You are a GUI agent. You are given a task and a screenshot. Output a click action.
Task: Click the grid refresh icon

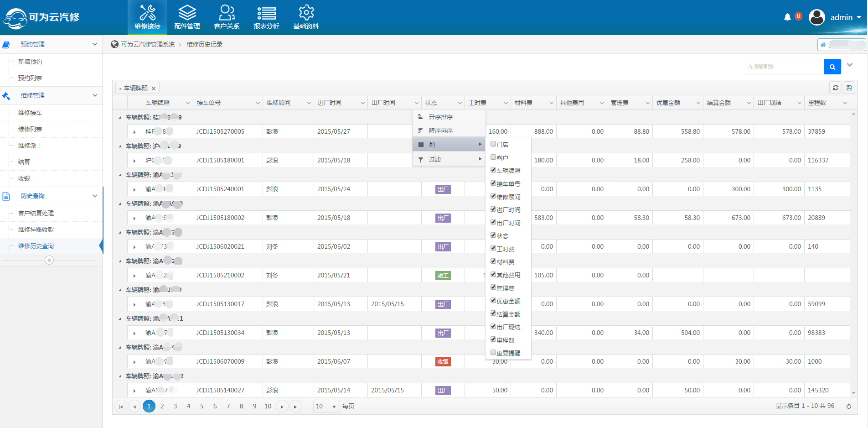click(x=836, y=88)
